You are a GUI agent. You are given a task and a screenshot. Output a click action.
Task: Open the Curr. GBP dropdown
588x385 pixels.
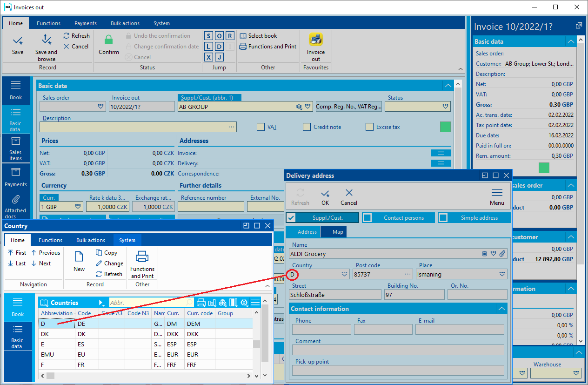tap(78, 207)
